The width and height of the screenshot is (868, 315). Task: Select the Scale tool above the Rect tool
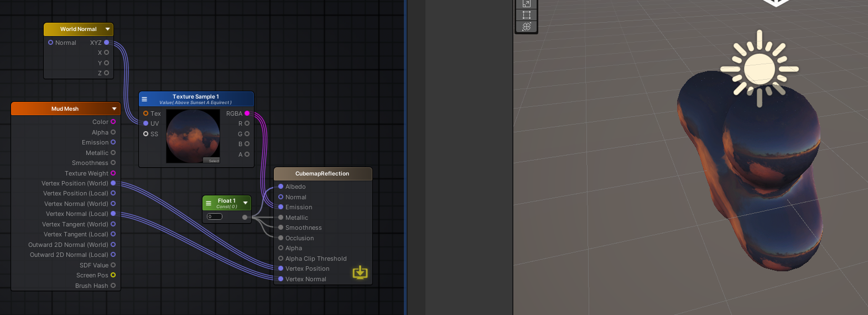(526, 4)
